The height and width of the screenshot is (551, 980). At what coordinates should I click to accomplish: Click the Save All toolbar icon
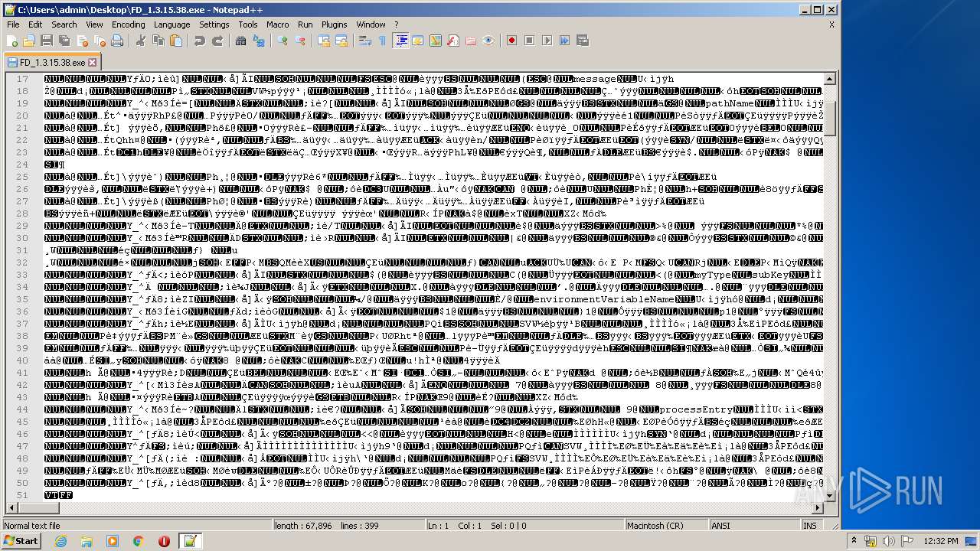pos(63,41)
